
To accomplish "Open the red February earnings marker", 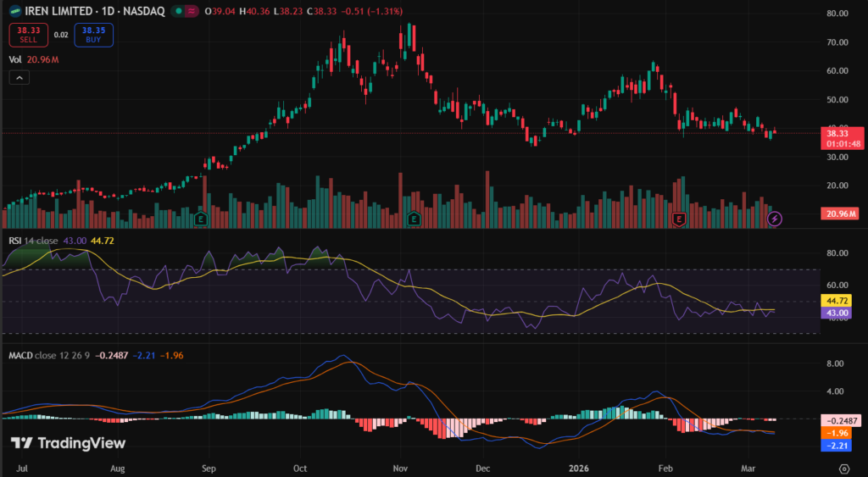I will 678,219.
